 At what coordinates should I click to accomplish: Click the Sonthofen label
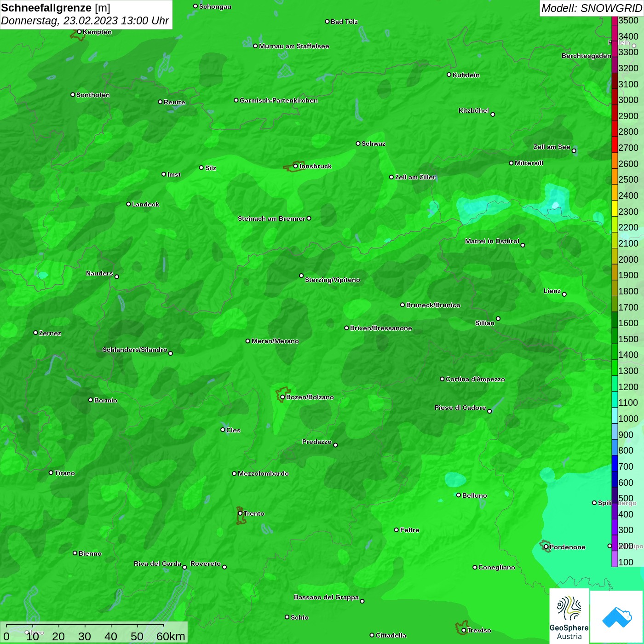point(93,95)
